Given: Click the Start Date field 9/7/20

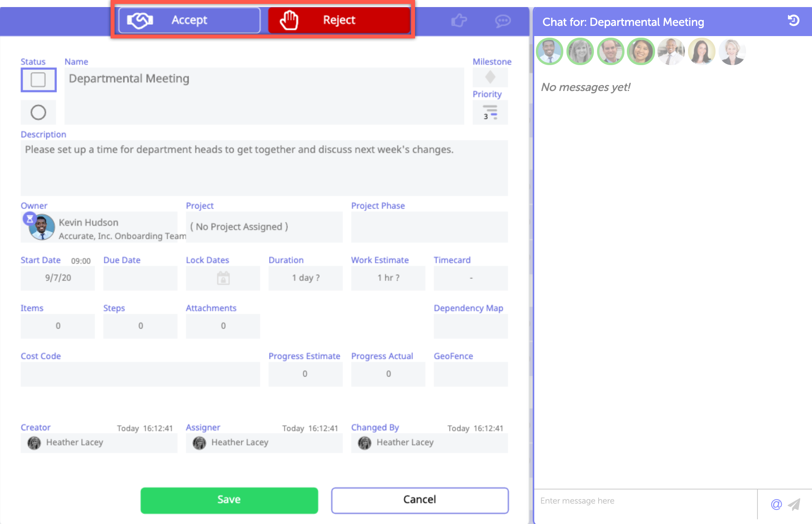Looking at the screenshot, I should click(58, 278).
